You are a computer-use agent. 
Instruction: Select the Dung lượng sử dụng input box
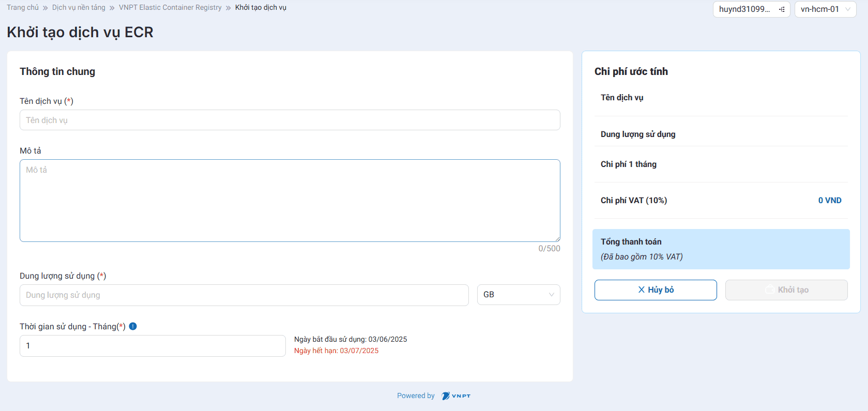coord(244,295)
